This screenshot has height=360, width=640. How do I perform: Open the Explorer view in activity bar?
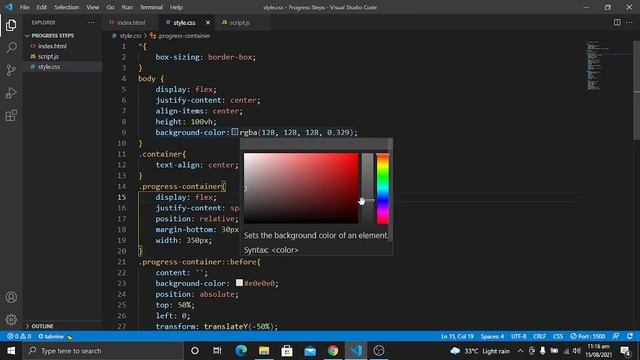11,25
